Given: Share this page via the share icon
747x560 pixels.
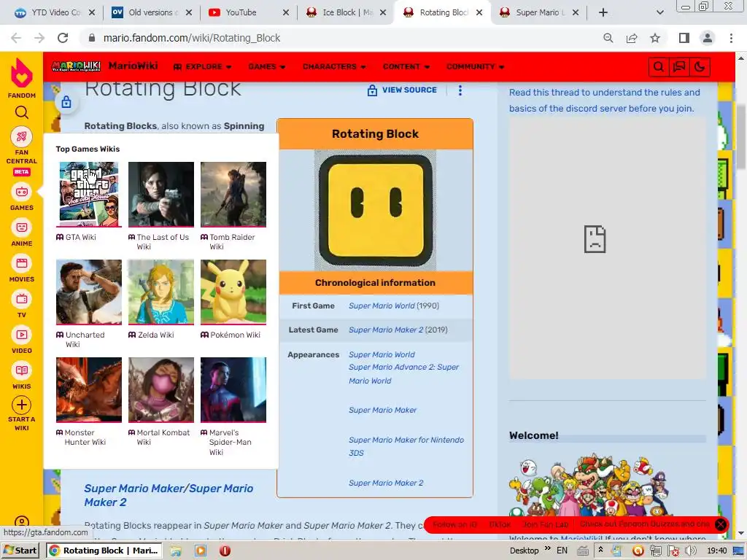Looking at the screenshot, I should tap(632, 38).
